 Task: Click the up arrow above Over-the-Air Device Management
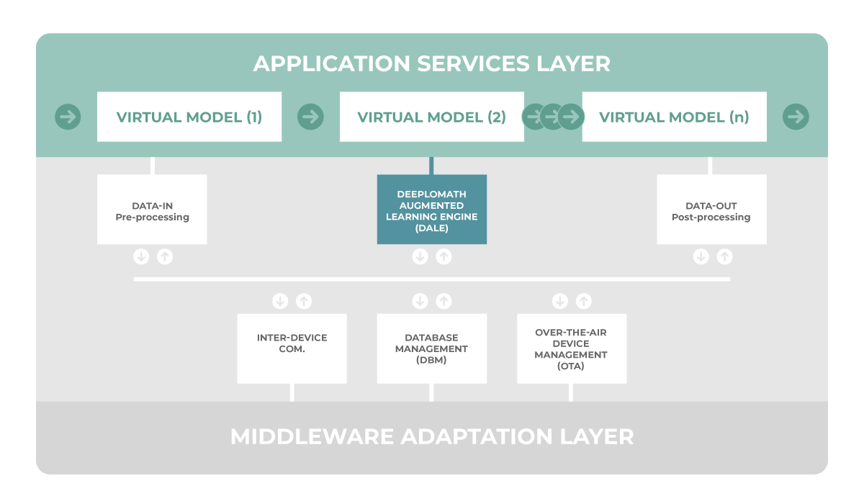(584, 301)
